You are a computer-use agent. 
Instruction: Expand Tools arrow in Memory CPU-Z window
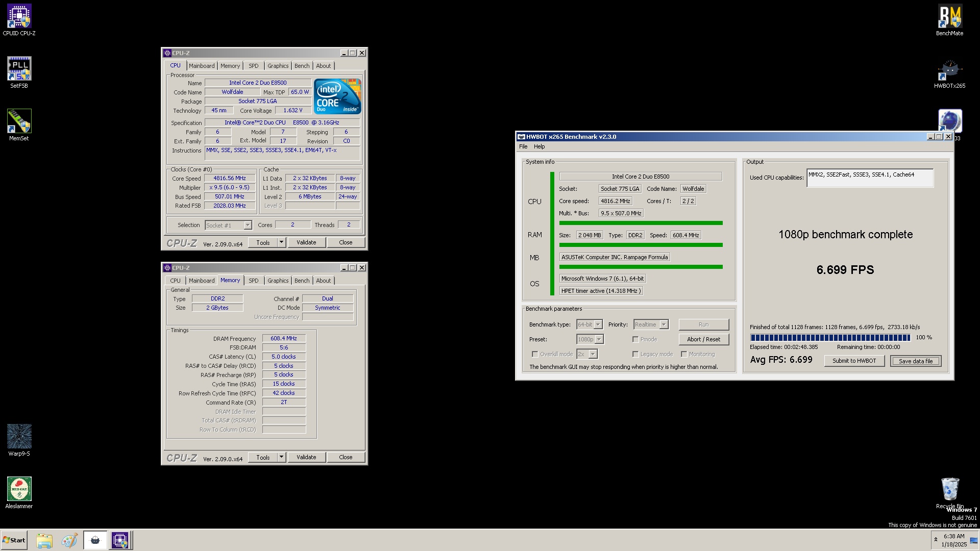coord(281,457)
